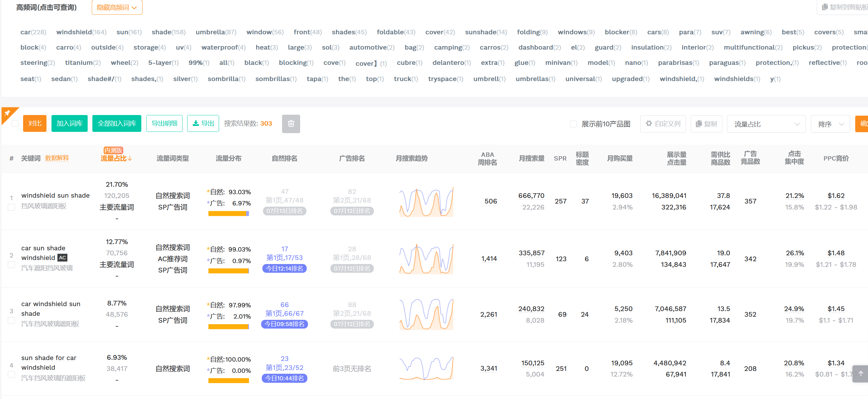This screenshot has width=868, height=399.
Task: Select row 4 sun shade for car windshield checkbox
Action: [x=12, y=374]
